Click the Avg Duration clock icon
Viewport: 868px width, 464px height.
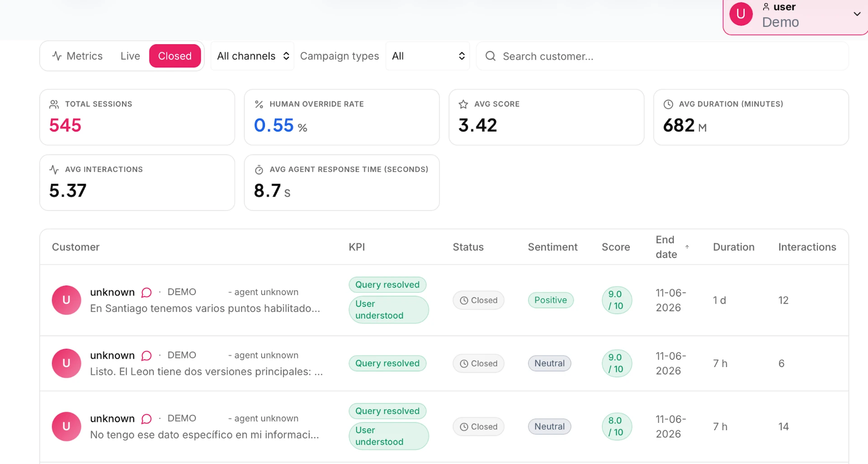tap(668, 104)
